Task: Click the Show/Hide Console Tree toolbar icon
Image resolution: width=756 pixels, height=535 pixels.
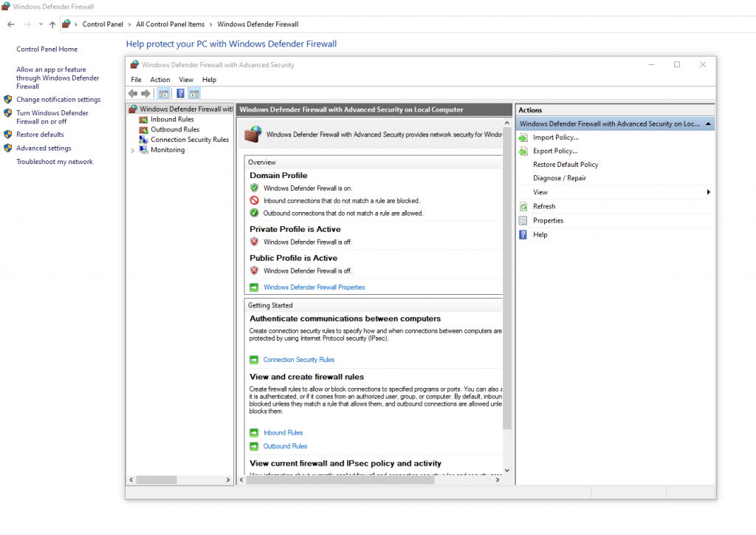Action: (163, 93)
